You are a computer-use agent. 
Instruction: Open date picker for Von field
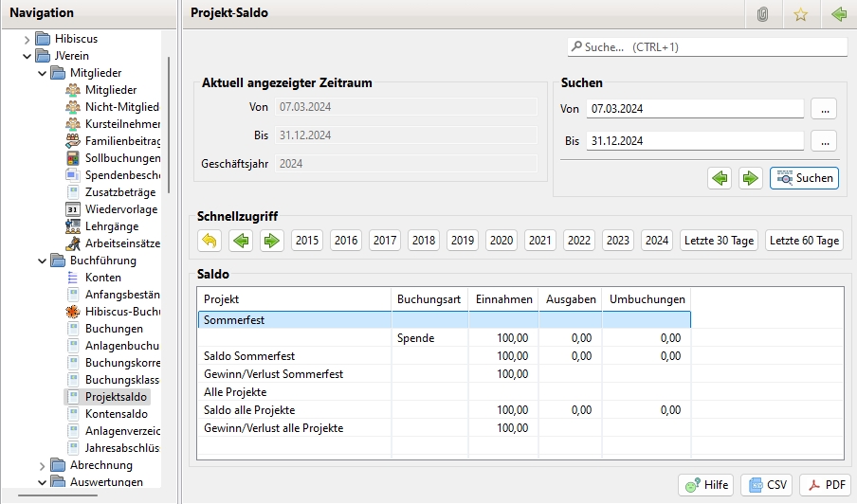[823, 109]
